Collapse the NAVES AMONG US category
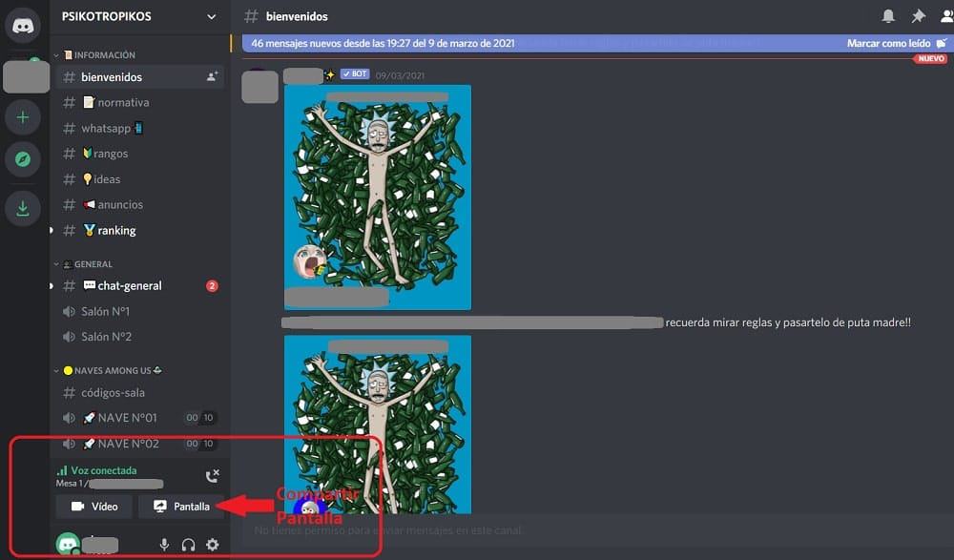The height and width of the screenshot is (560, 954). click(x=109, y=370)
